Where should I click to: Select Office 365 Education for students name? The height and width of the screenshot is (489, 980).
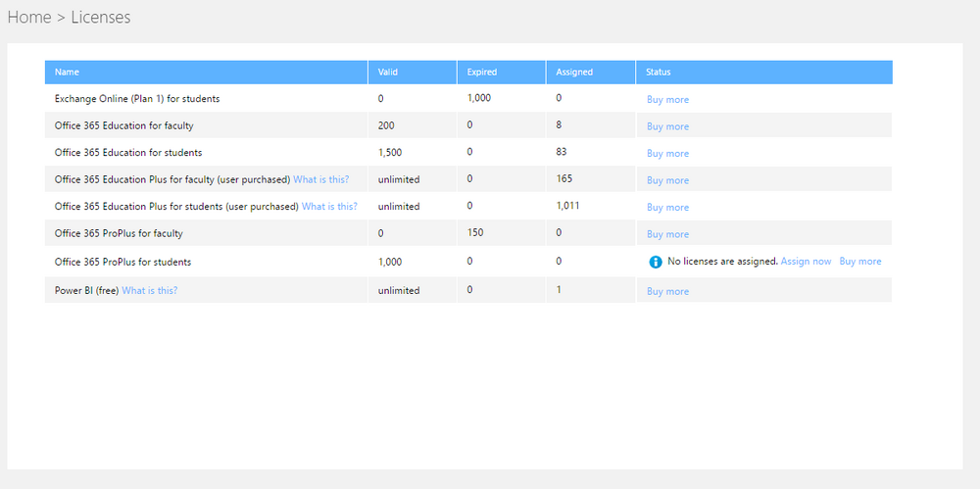pyautogui.click(x=128, y=153)
